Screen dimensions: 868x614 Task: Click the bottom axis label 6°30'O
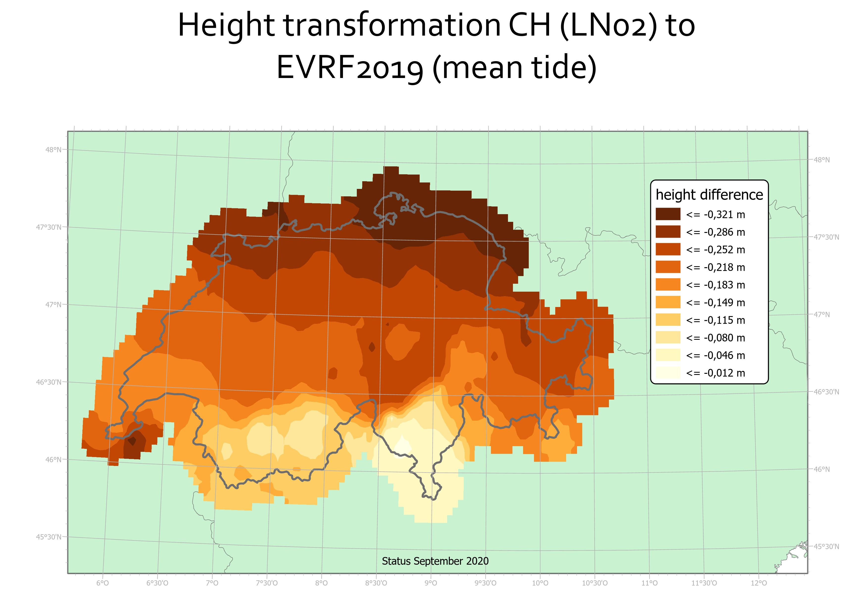point(157,583)
